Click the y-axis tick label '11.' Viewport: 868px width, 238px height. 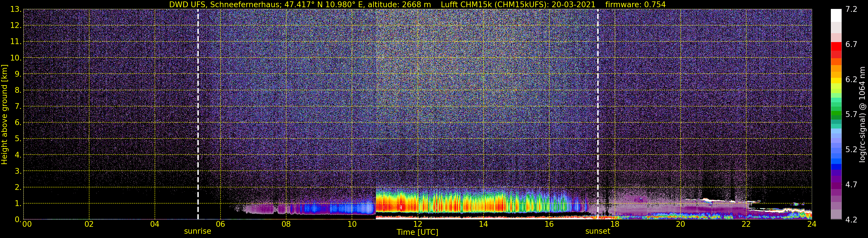pyautogui.click(x=16, y=42)
